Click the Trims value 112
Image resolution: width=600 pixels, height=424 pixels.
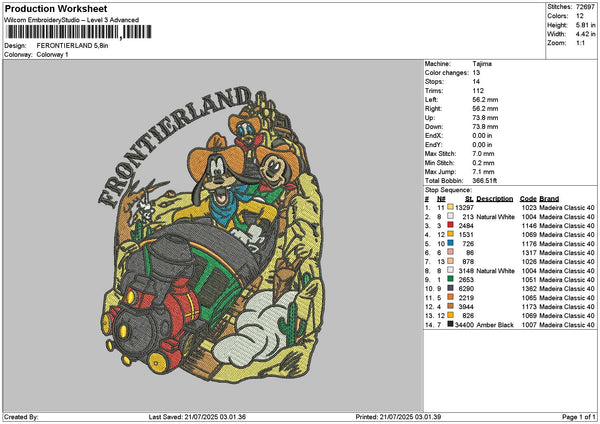[478, 91]
